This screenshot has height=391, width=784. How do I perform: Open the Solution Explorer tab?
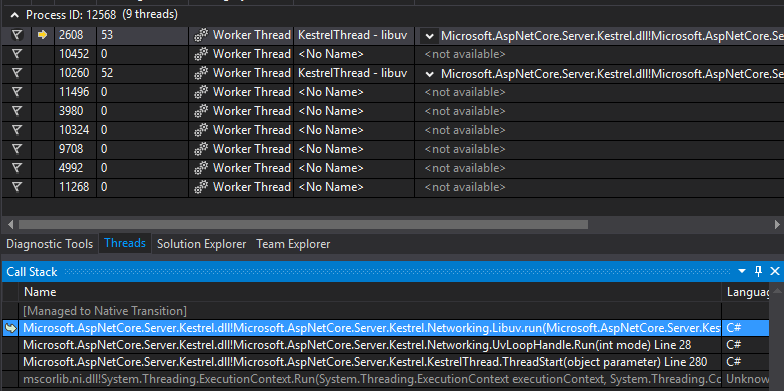(202, 244)
